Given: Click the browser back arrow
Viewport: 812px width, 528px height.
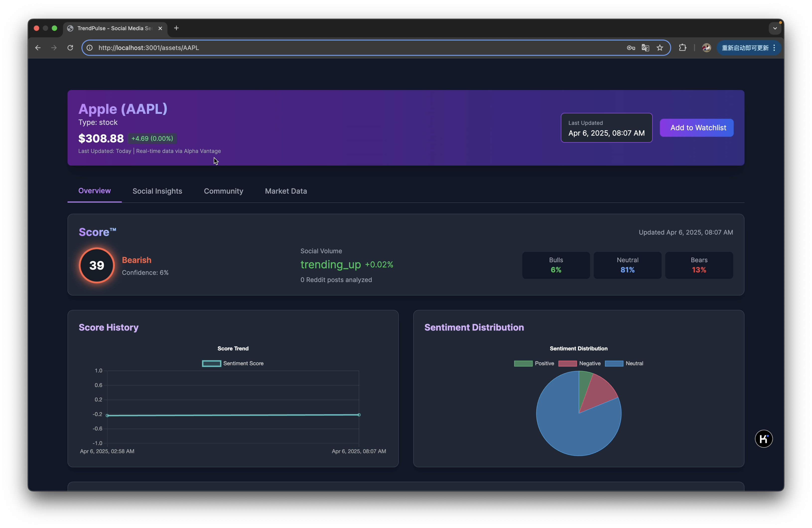Looking at the screenshot, I should 38,48.
